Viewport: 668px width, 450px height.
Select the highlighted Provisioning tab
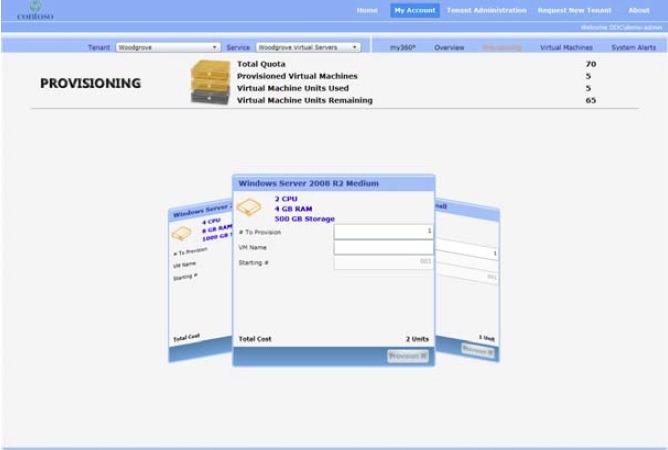tap(502, 48)
